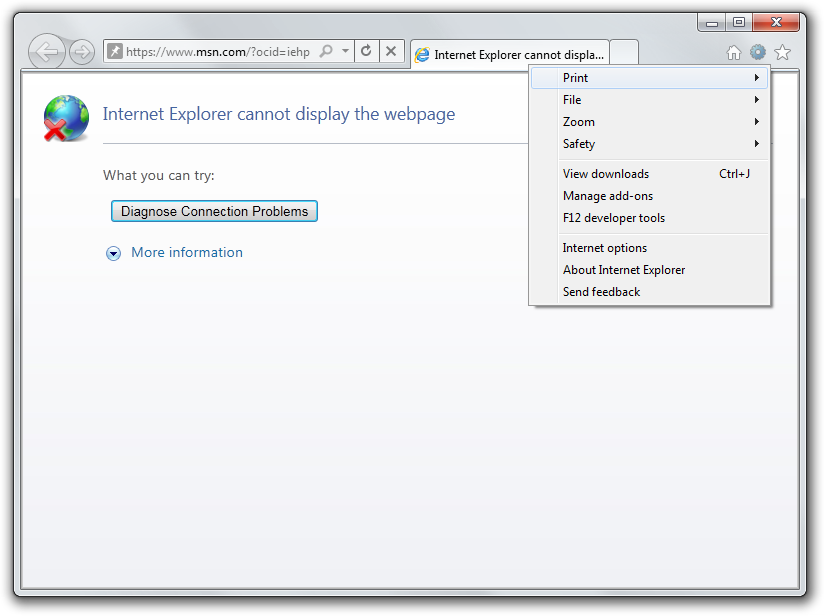Click the Home icon
The width and height of the screenshot is (826, 616).
(733, 52)
